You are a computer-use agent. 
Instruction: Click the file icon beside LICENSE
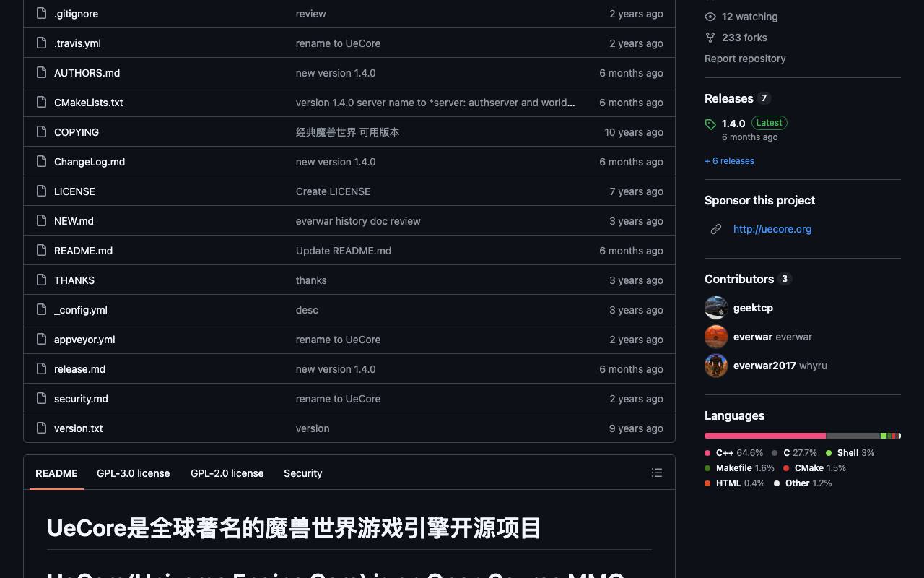(x=41, y=191)
